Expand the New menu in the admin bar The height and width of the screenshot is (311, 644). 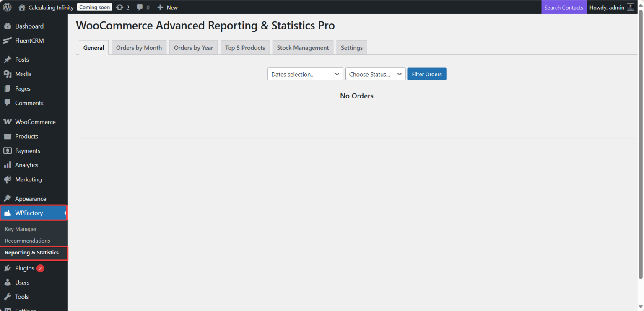click(167, 7)
